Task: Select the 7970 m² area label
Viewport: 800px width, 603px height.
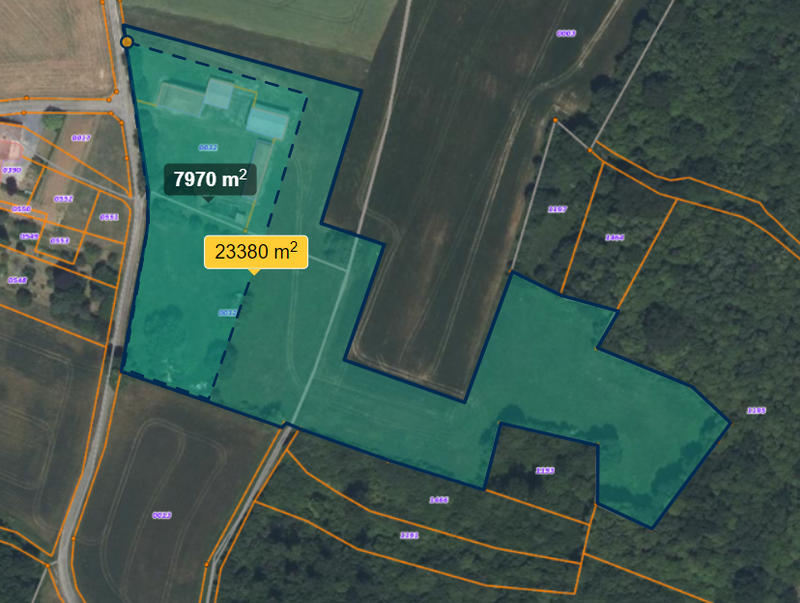Action: (210, 179)
